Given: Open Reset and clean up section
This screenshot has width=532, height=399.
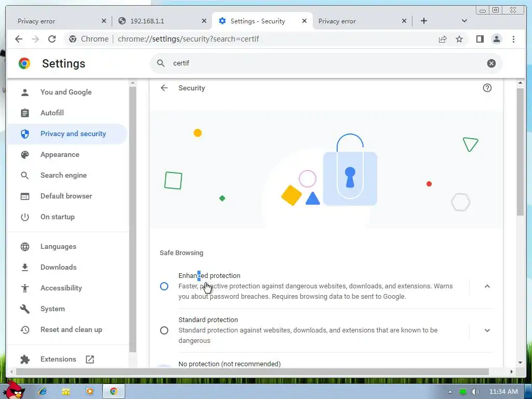Looking at the screenshot, I should (67, 330).
